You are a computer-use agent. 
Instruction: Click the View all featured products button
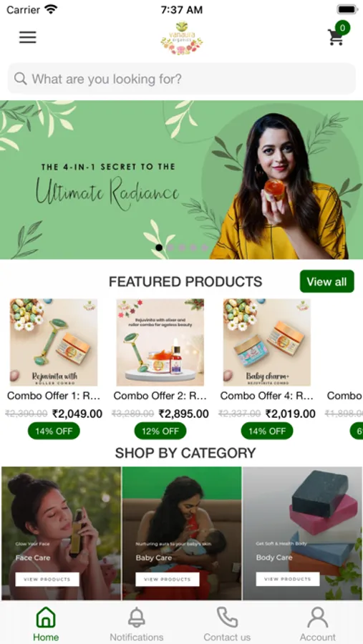[326, 281]
